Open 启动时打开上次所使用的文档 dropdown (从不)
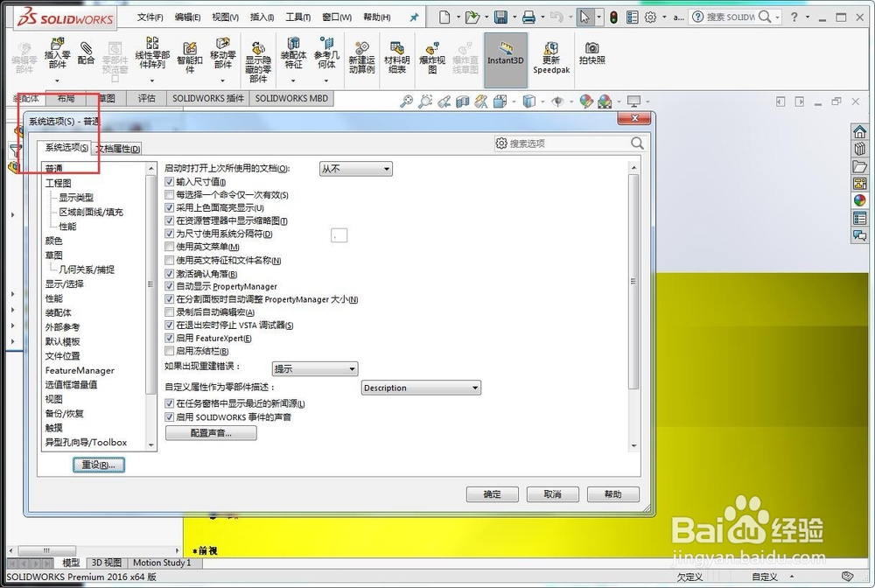 click(355, 169)
